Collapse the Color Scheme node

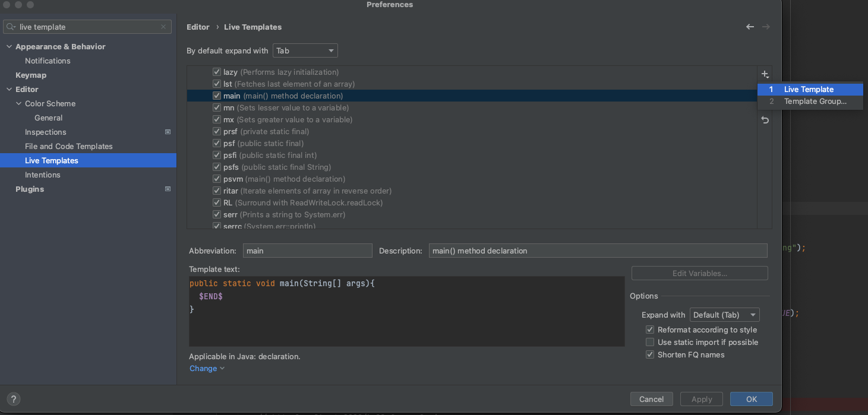click(x=18, y=103)
